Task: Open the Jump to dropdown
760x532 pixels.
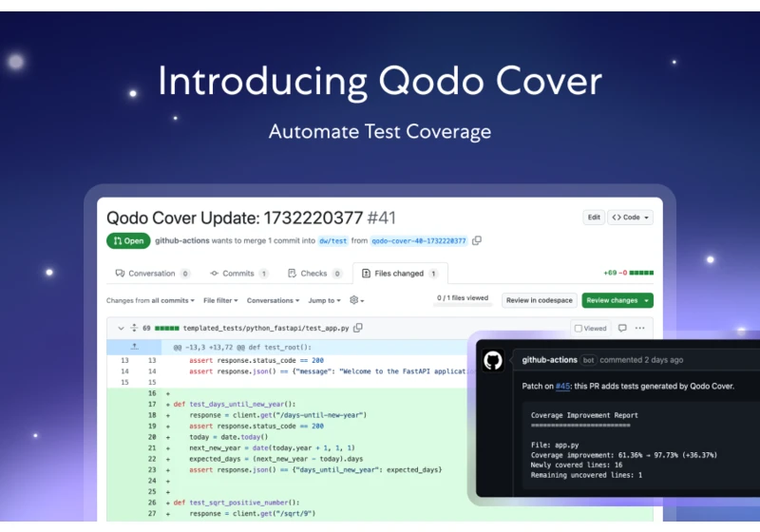Action: point(324,300)
